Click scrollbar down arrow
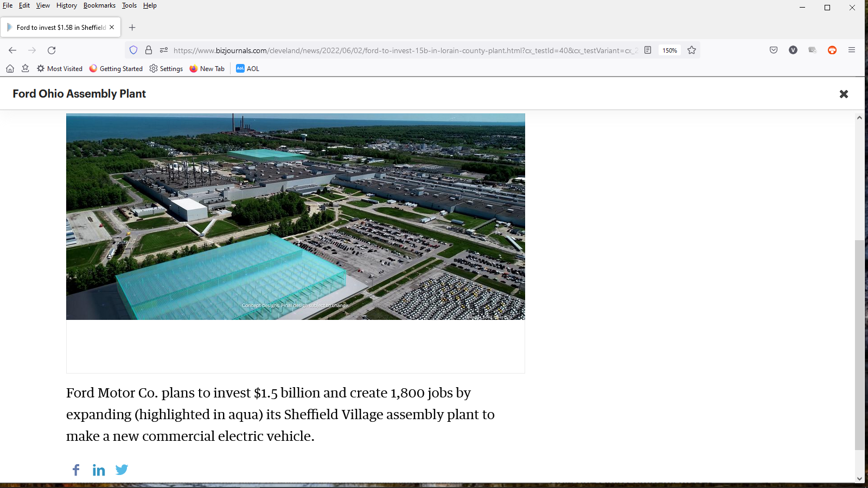The width and height of the screenshot is (868, 488). point(859,479)
